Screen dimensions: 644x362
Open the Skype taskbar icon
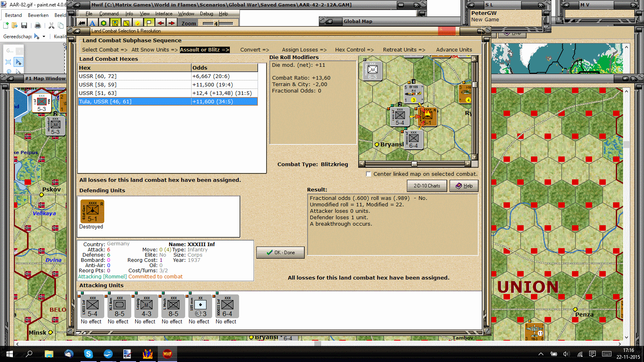89,354
